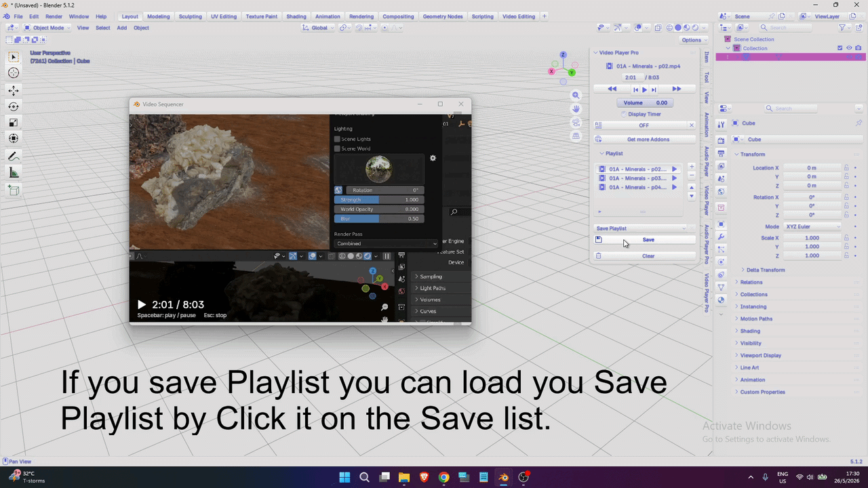Open the outliner Filter popover

(844, 28)
